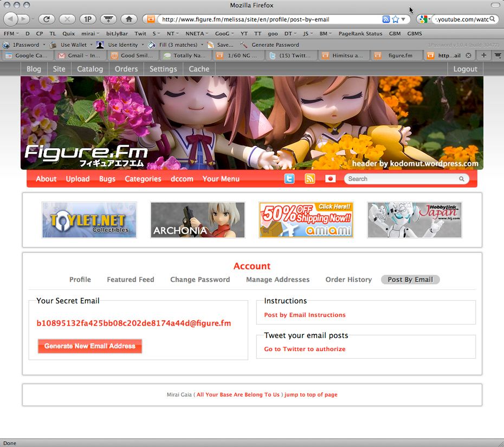Click the 1P 1Password toolbar button
Screen dimensions: 504x447
click(x=87, y=19)
